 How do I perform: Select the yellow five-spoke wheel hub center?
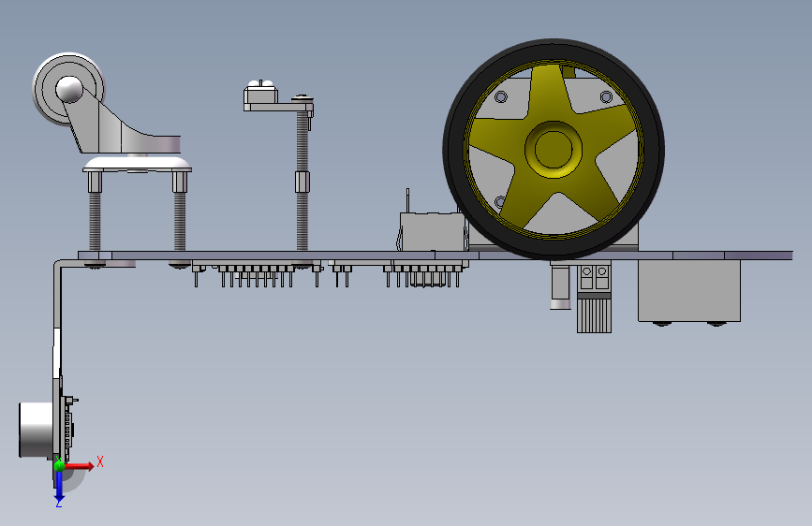pyautogui.click(x=554, y=149)
